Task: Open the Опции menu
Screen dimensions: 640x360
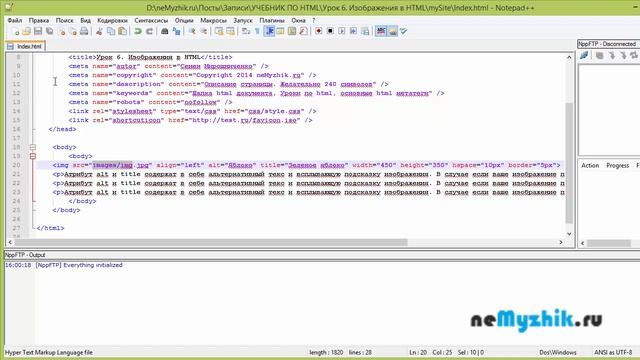Action: 184,20
